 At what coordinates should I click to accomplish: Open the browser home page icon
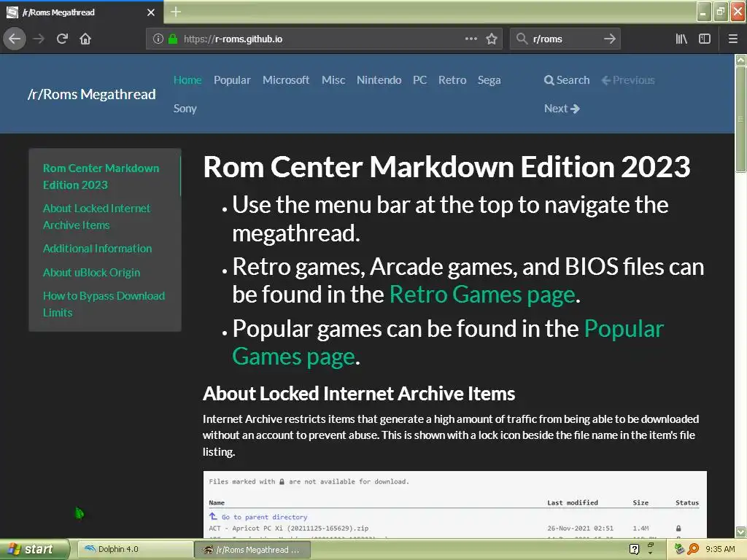pyautogui.click(x=85, y=39)
